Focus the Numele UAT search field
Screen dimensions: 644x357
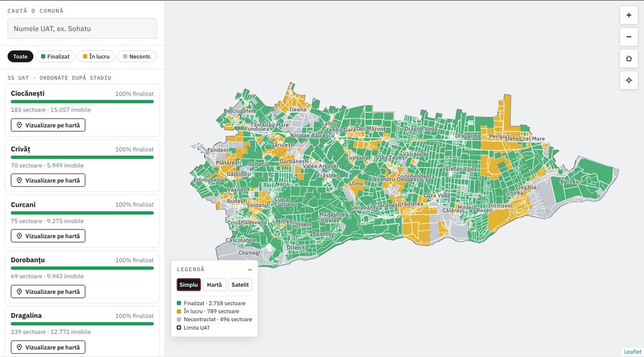click(82, 29)
